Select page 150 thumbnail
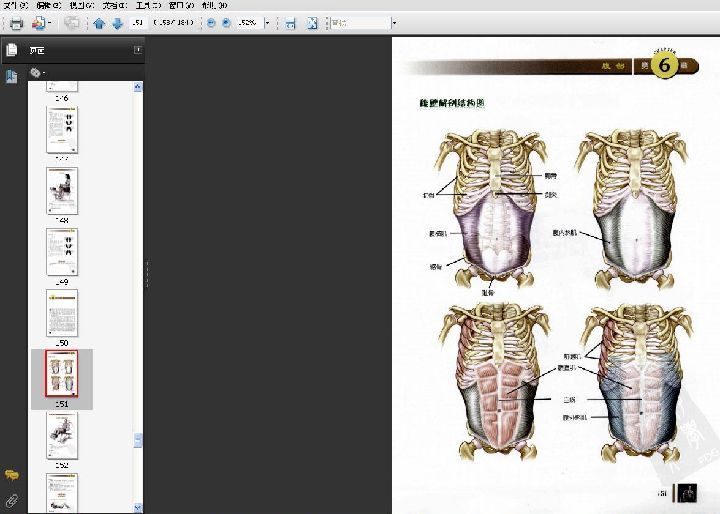Image resolution: width=720 pixels, height=514 pixels. 62,313
